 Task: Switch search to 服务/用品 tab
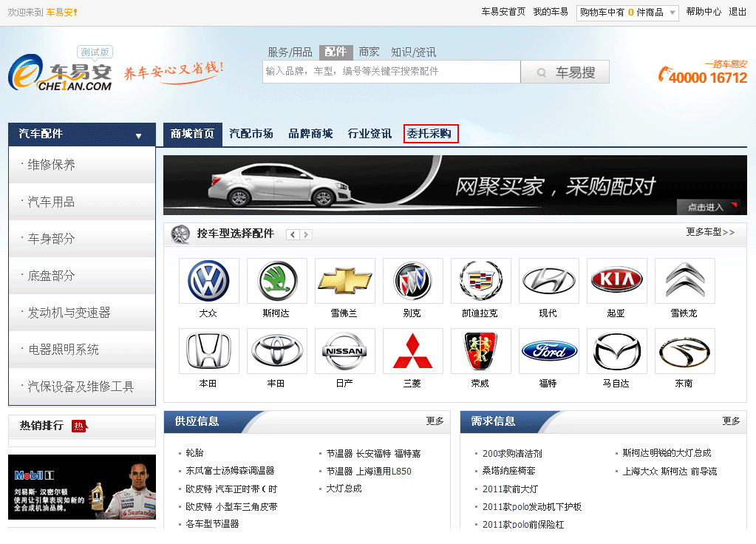[x=290, y=52]
